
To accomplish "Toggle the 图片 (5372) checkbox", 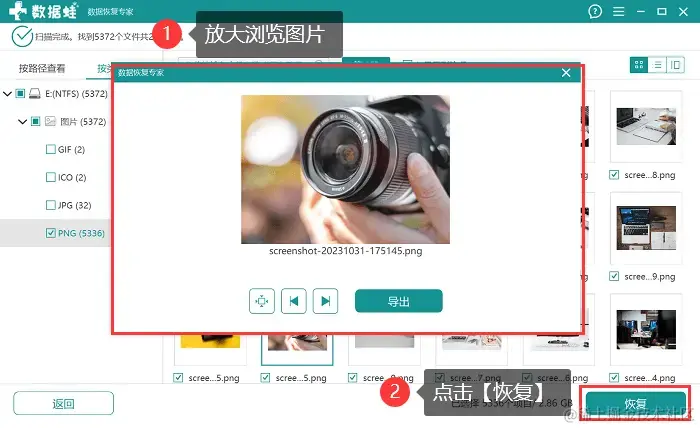I will 36,121.
